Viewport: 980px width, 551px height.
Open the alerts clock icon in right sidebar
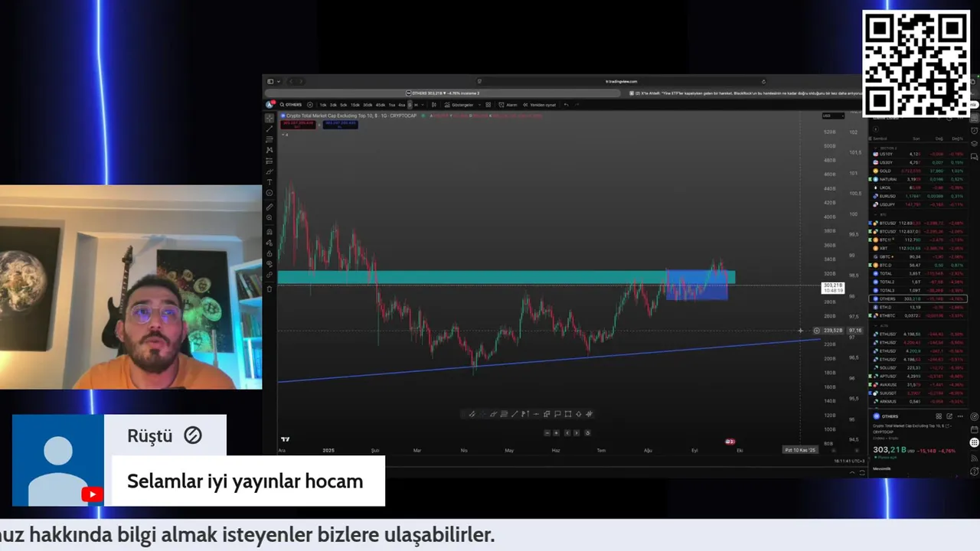point(975,130)
